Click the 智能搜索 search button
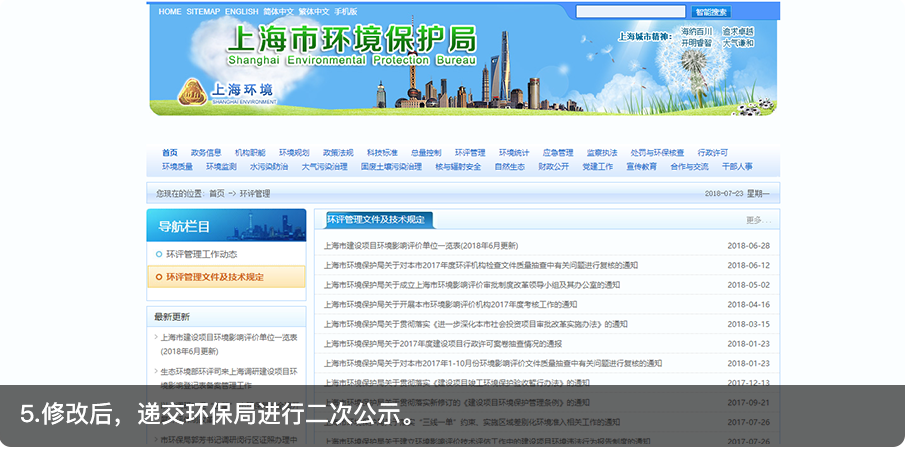The height and width of the screenshot is (450, 910). click(x=711, y=12)
